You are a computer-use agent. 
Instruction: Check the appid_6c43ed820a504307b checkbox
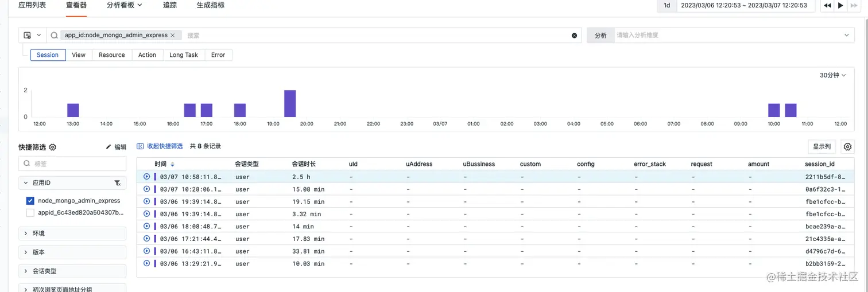30,213
